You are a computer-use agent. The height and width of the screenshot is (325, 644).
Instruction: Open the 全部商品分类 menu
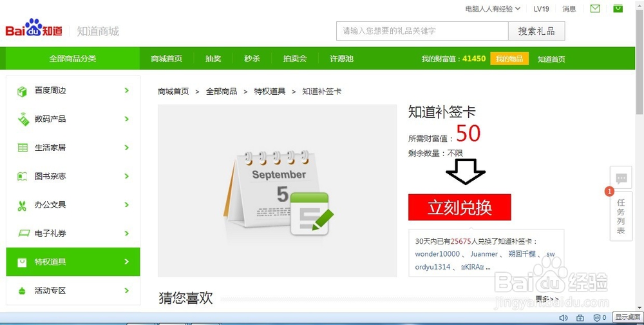pyautogui.click(x=73, y=59)
